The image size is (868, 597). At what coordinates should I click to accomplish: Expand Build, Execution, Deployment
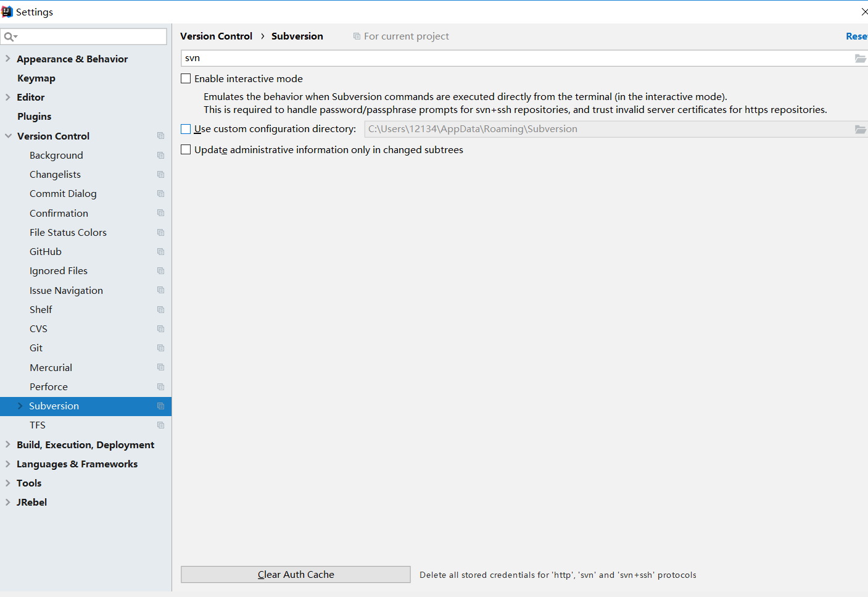(7, 445)
